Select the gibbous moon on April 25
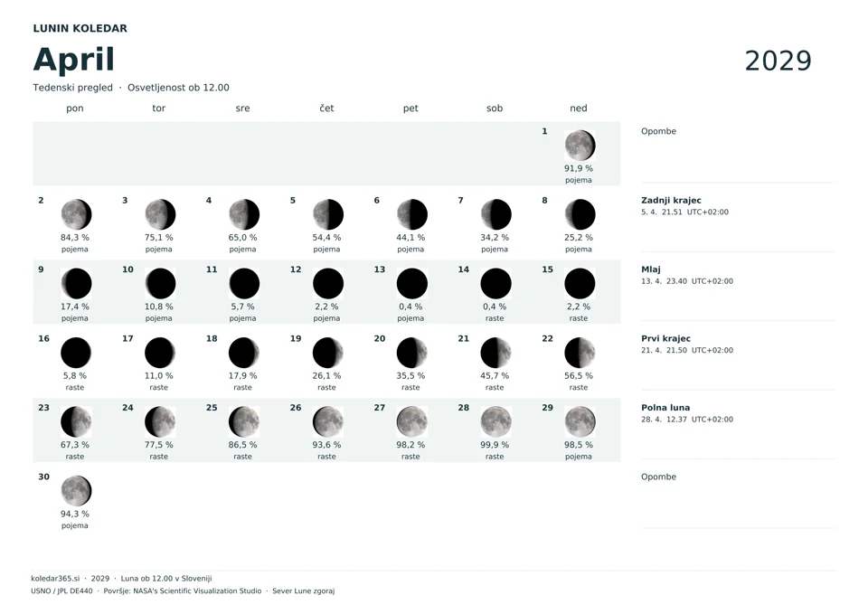 point(243,422)
